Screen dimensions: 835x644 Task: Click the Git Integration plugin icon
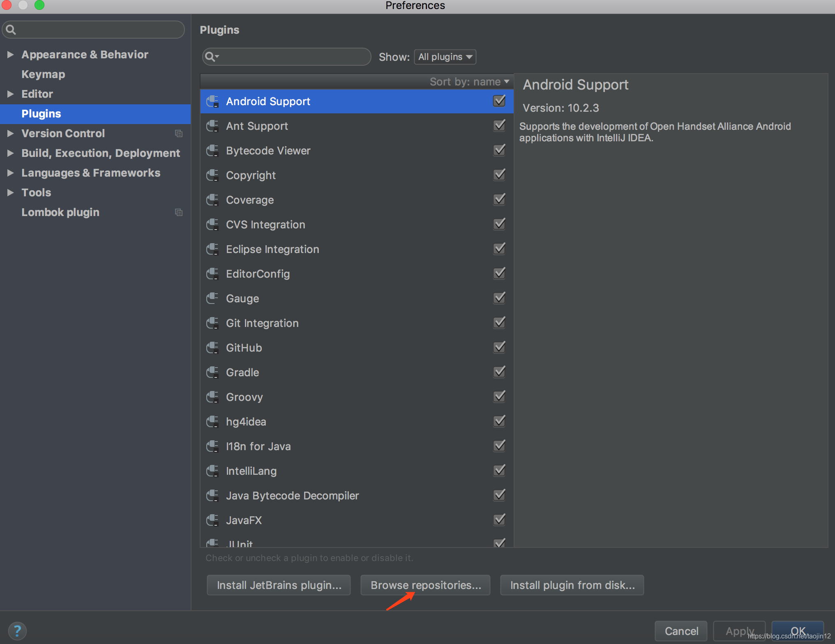pyautogui.click(x=213, y=323)
